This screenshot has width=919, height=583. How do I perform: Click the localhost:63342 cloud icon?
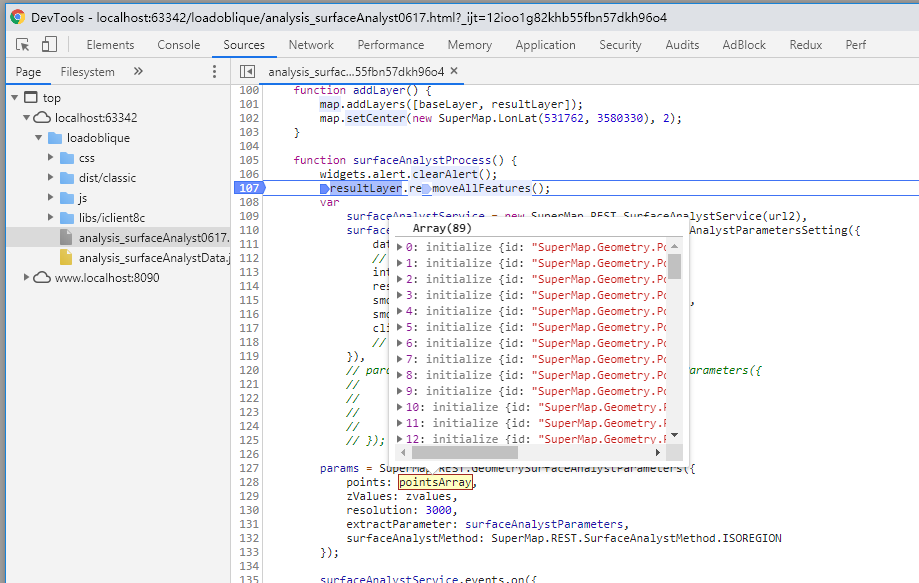(x=42, y=117)
